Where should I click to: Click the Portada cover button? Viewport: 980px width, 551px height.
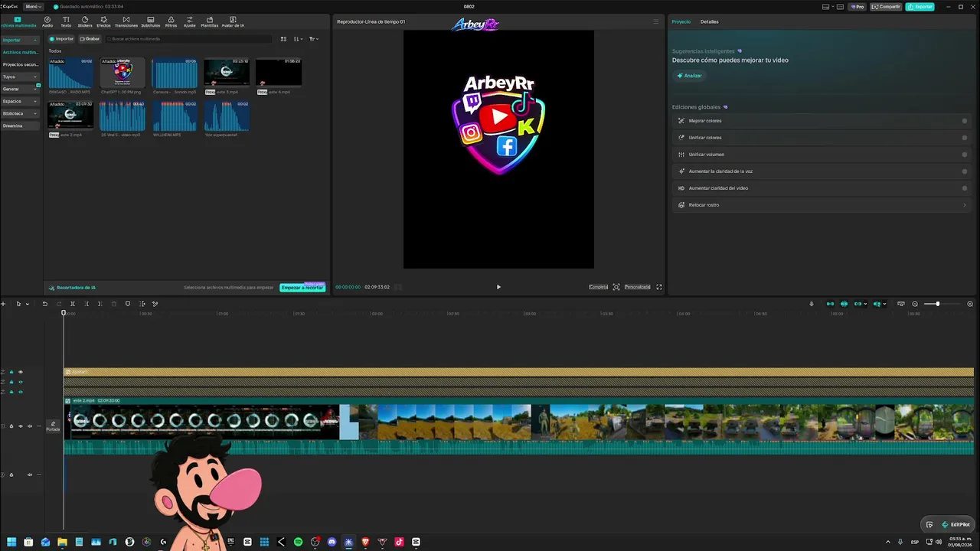coord(53,426)
